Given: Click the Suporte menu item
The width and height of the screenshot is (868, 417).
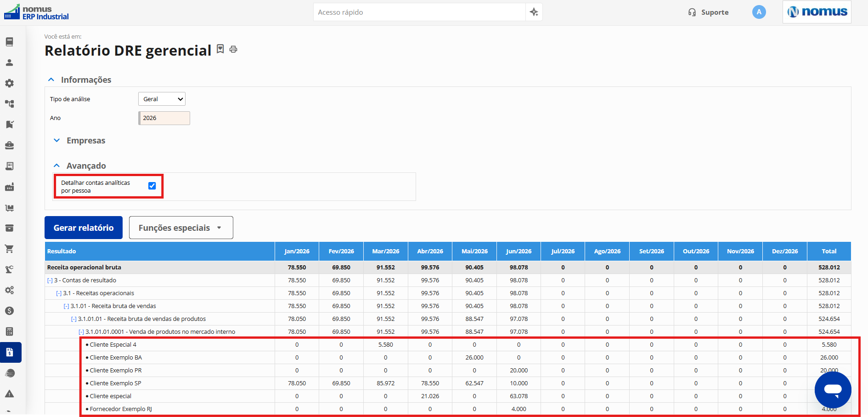Looking at the screenshot, I should click(x=708, y=12).
